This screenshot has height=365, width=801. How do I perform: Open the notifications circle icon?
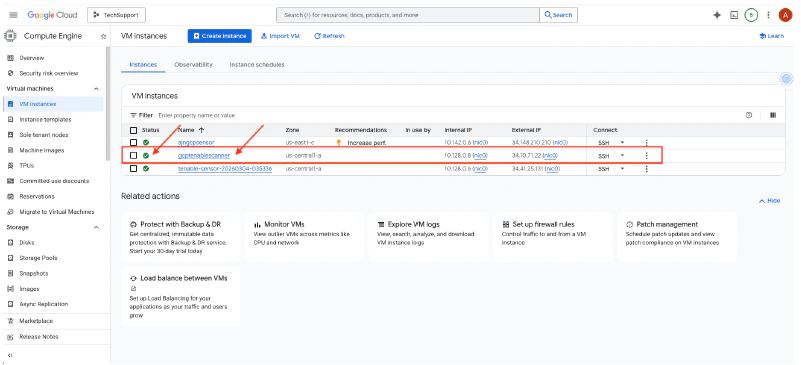click(750, 15)
